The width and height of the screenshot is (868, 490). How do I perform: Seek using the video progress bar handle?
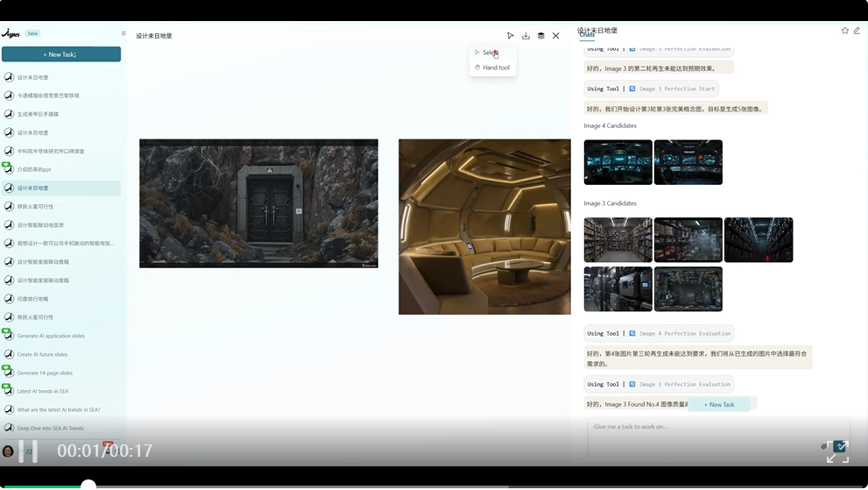[x=88, y=486]
